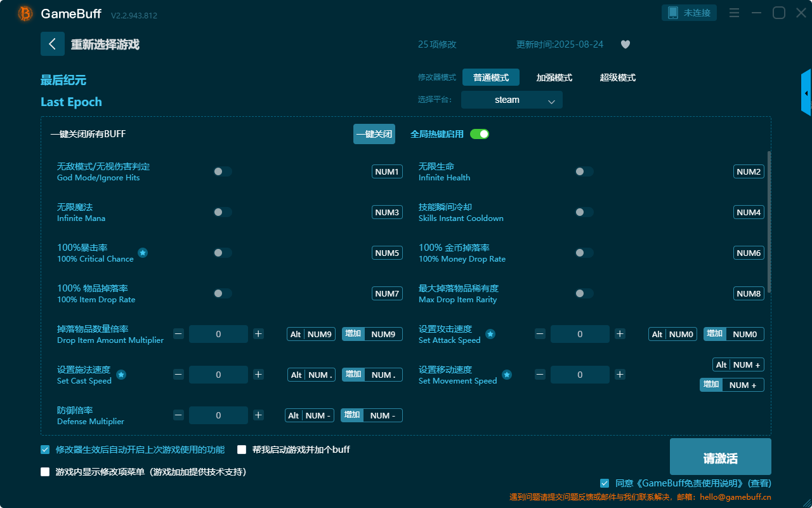This screenshot has height=508, width=812.
Task: Turn on Infinite Mana switch
Action: (223, 212)
